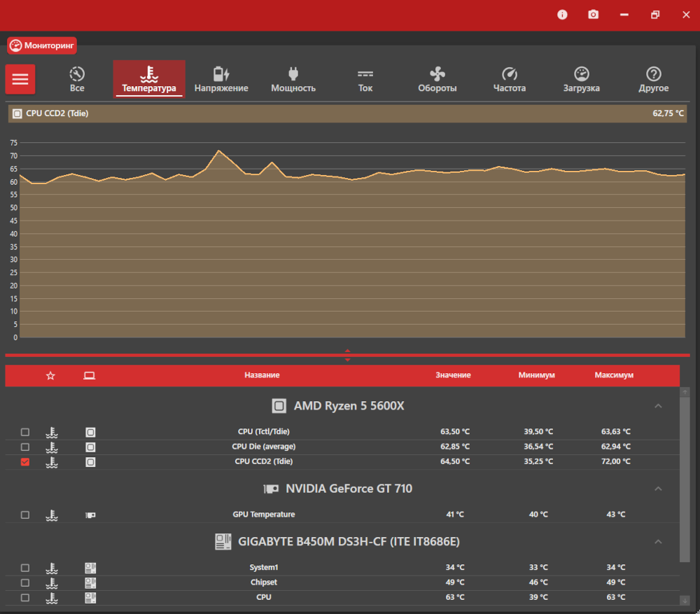Select the GPU Temperature sensor name

coord(263,515)
